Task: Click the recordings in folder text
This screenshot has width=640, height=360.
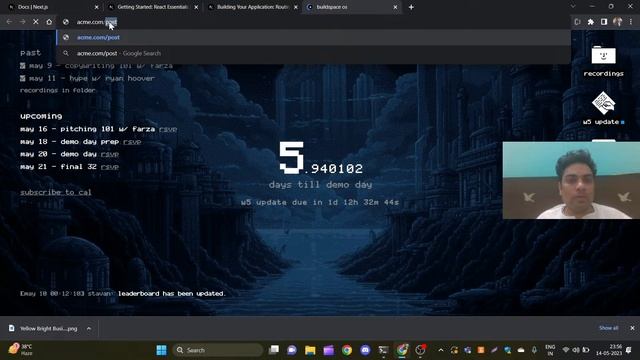Action: pos(58,90)
